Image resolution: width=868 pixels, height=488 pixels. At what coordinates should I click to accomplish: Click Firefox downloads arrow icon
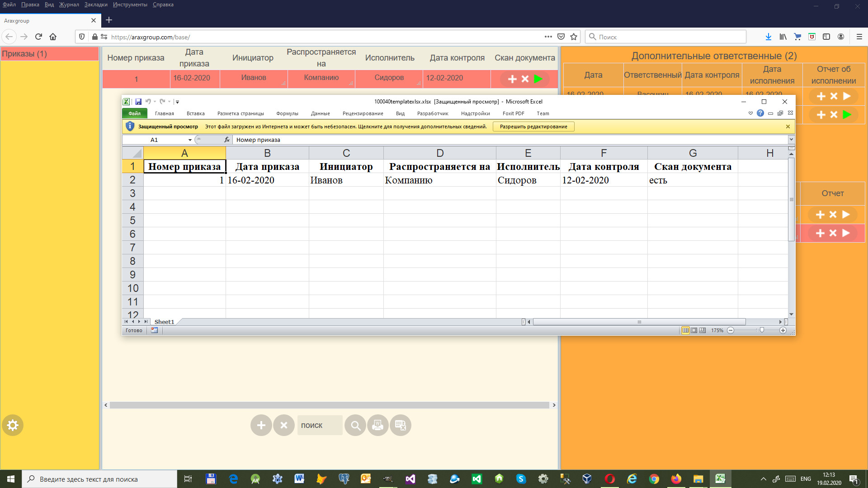point(768,37)
